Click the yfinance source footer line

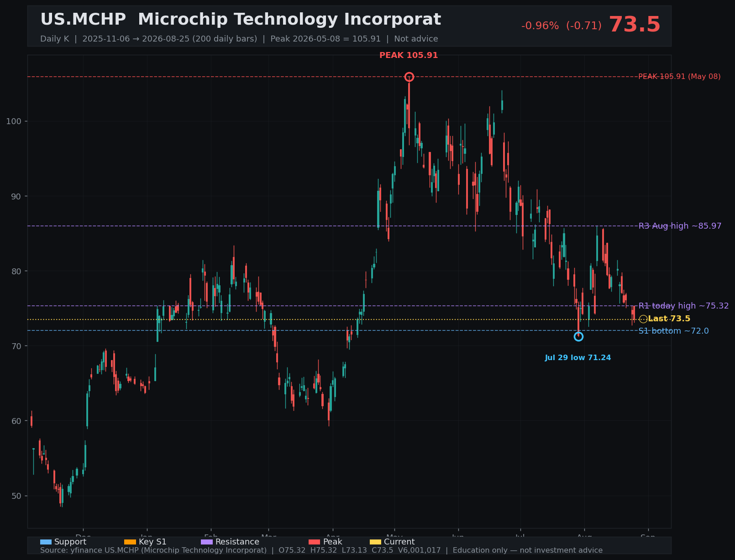[321, 550]
